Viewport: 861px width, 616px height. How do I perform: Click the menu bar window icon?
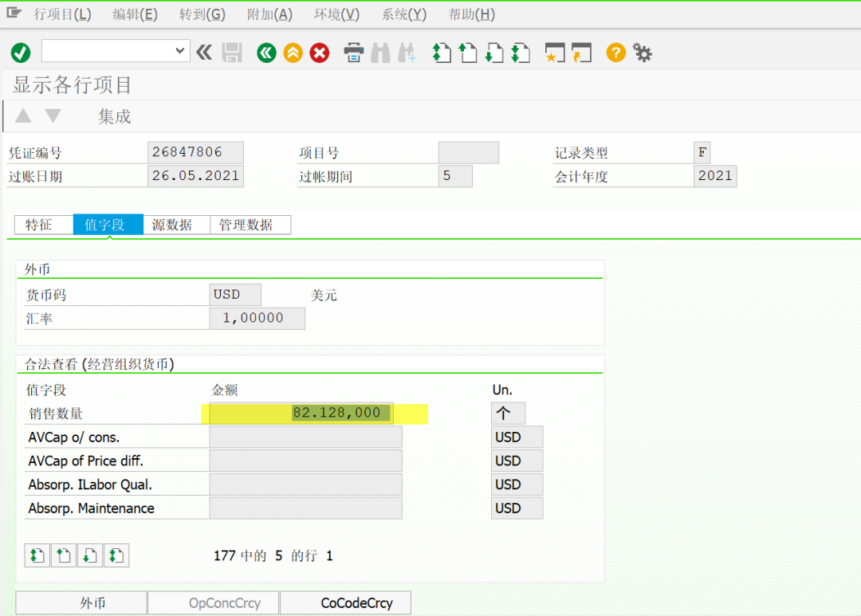[14, 13]
